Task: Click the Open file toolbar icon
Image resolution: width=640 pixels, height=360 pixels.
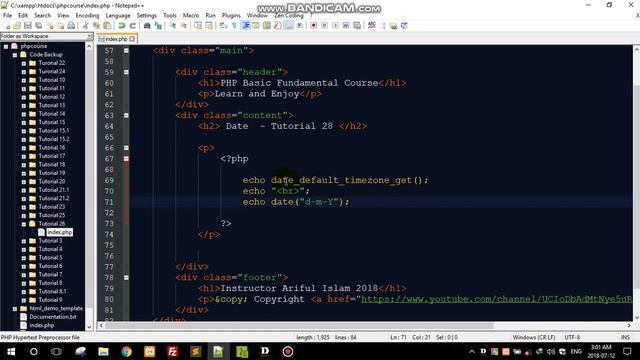Action: 17,26
